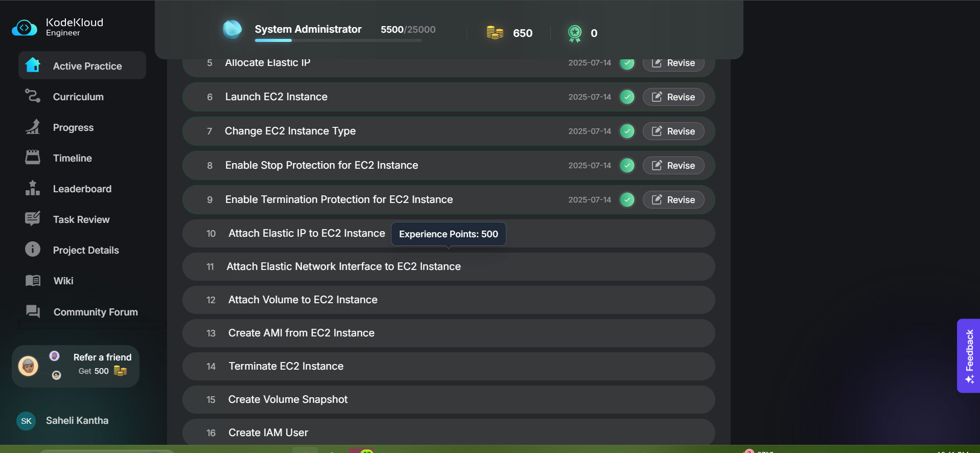Click the gold coins balance icon

pyautogui.click(x=495, y=33)
